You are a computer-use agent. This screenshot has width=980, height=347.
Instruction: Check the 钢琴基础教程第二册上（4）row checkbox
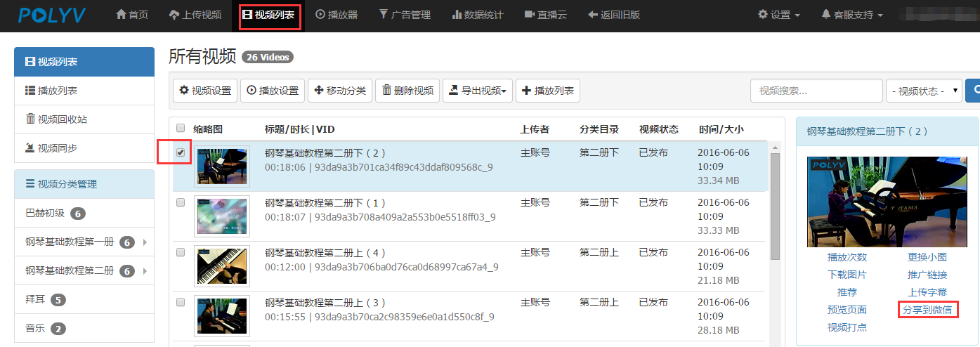[x=181, y=252]
